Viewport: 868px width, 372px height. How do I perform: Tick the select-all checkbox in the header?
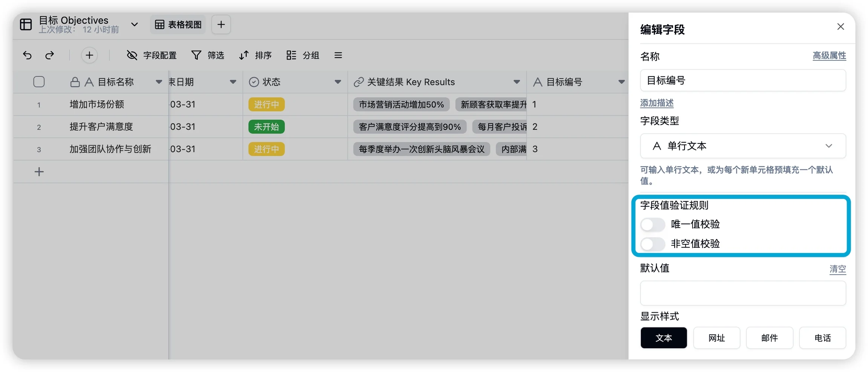click(39, 82)
